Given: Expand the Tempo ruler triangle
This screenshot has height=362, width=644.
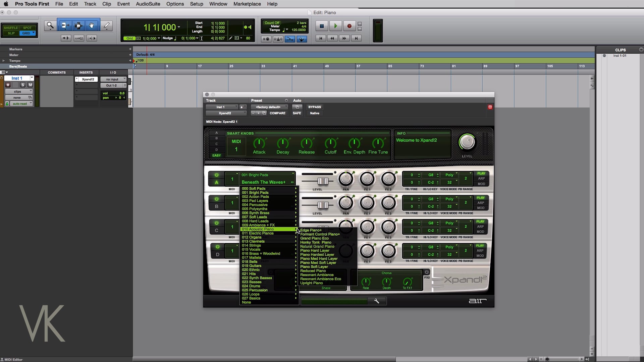Looking at the screenshot, I should click(4, 61).
